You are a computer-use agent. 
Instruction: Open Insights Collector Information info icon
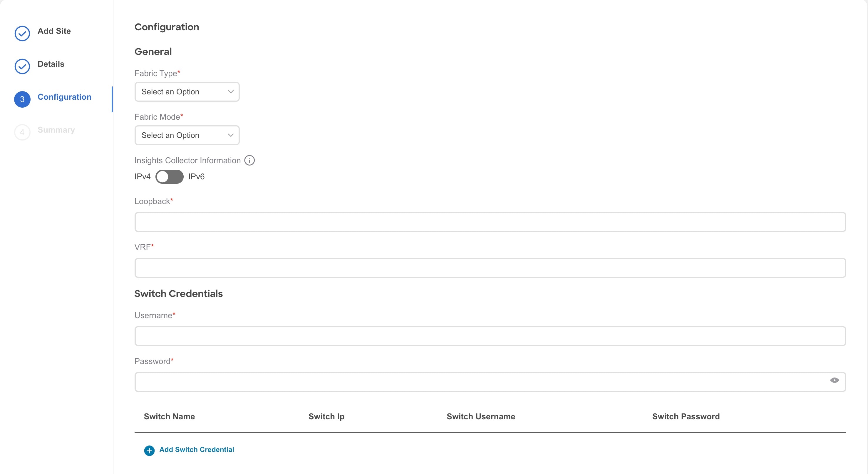coord(249,160)
